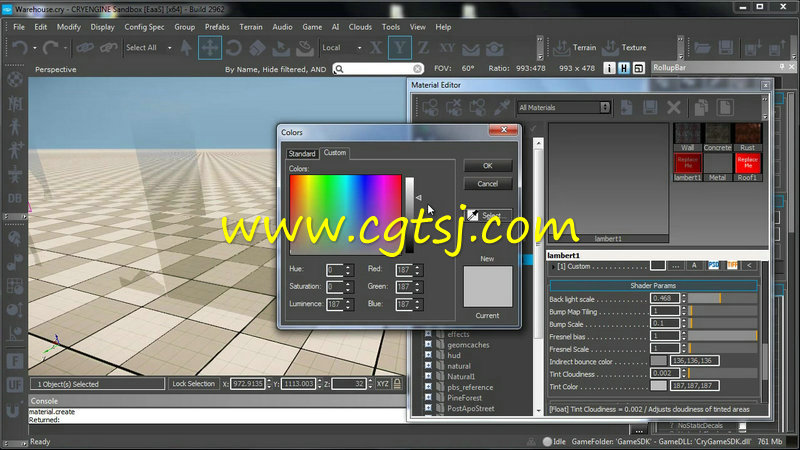Click the XYZ button in status bar
The width and height of the screenshot is (800, 450).
coord(383,384)
